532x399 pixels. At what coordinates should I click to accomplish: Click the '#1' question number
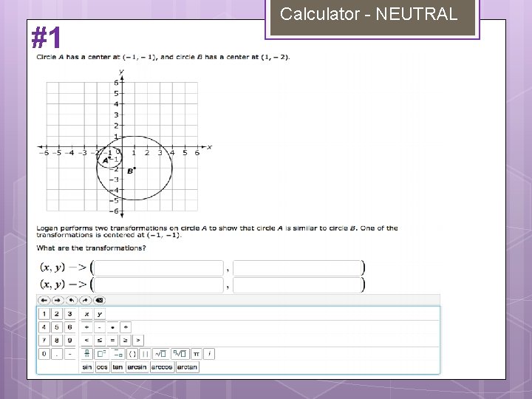tap(46, 38)
